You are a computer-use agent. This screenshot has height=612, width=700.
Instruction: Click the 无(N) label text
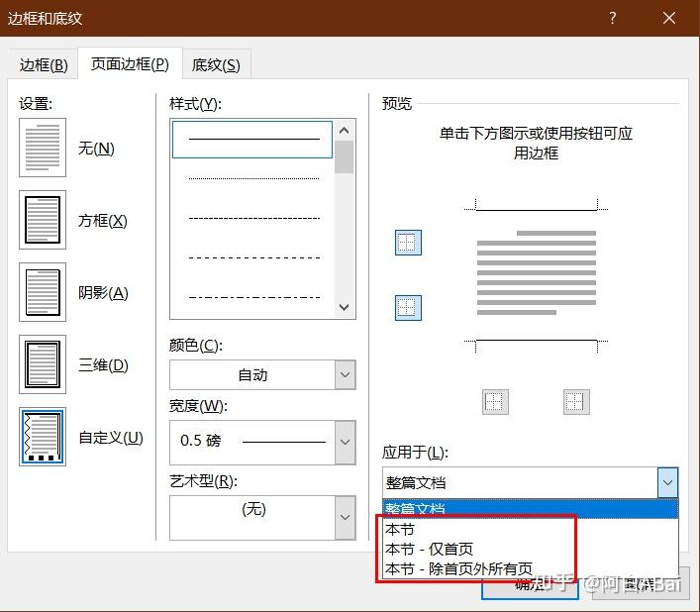click(x=96, y=148)
